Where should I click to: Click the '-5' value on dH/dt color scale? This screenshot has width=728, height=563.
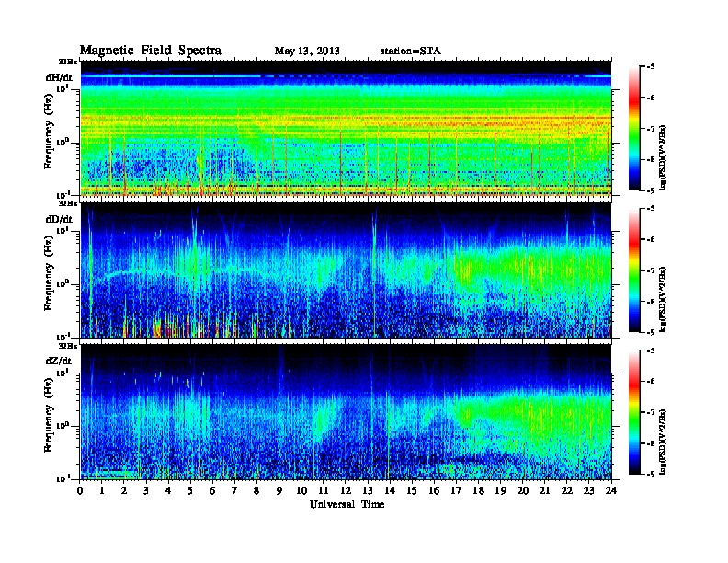(x=651, y=67)
